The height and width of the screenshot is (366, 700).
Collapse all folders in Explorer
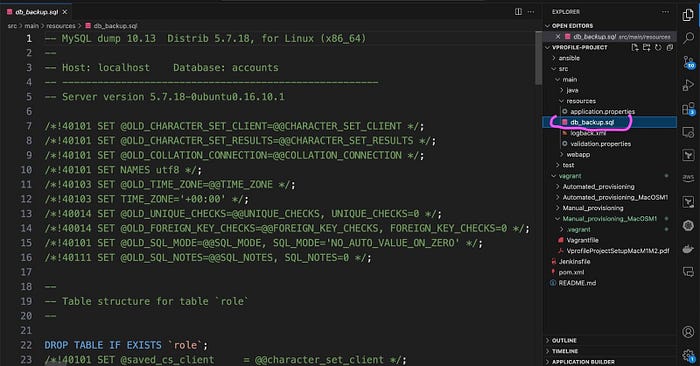point(669,47)
